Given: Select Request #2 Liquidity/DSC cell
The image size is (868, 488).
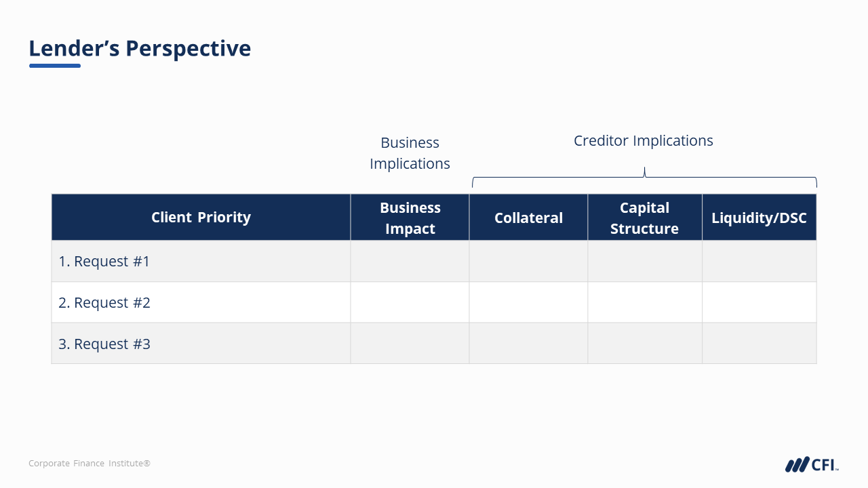Looking at the screenshot, I should pyautogui.click(x=759, y=302).
